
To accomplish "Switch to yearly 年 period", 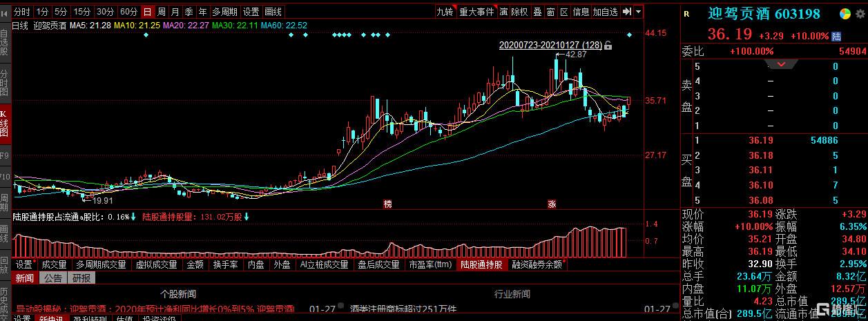I will click(202, 12).
